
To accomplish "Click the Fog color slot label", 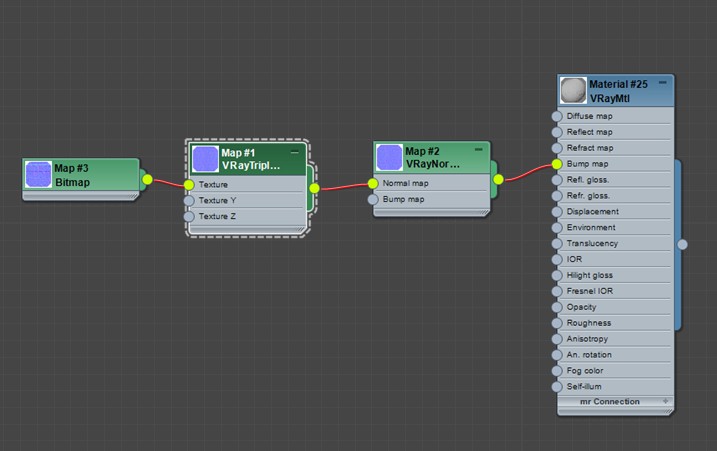I will coord(585,370).
